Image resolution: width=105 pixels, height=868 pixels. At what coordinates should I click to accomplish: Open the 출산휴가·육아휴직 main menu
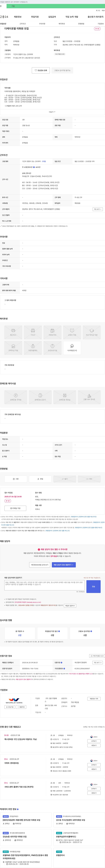click(x=96, y=17)
